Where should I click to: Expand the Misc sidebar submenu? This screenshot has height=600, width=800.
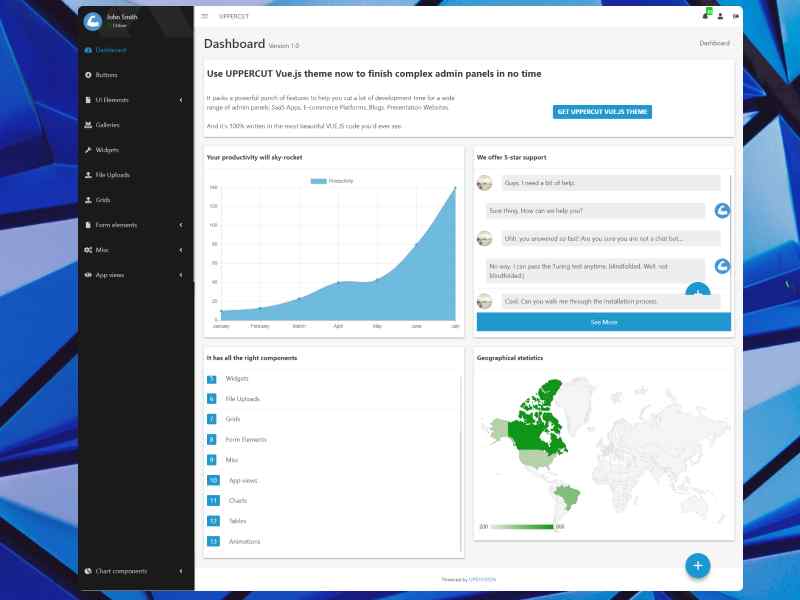(x=180, y=250)
